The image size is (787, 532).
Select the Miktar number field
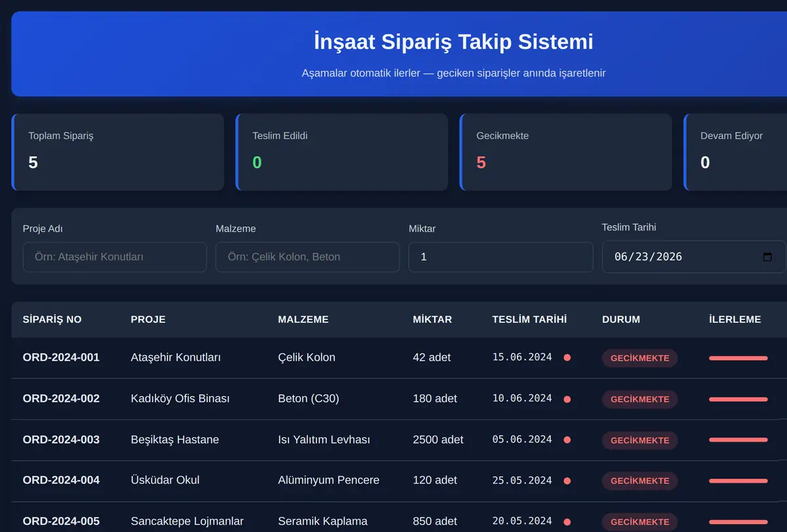pyautogui.click(x=501, y=257)
